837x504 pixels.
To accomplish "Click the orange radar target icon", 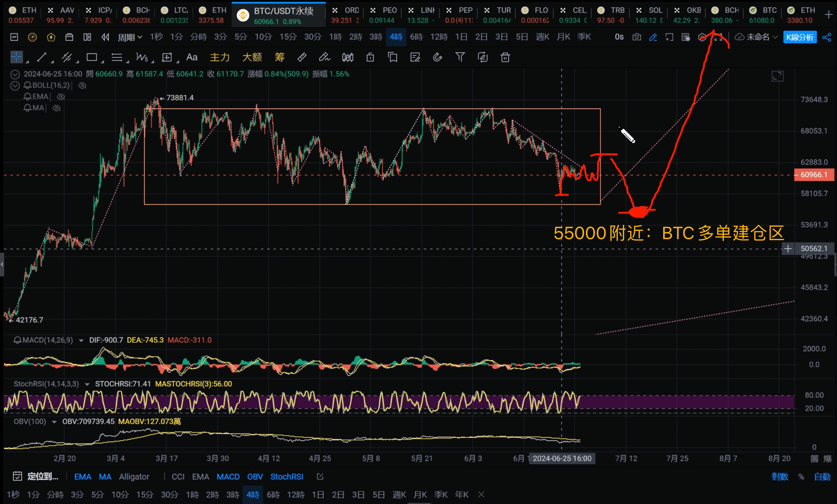I will [x=32, y=37].
